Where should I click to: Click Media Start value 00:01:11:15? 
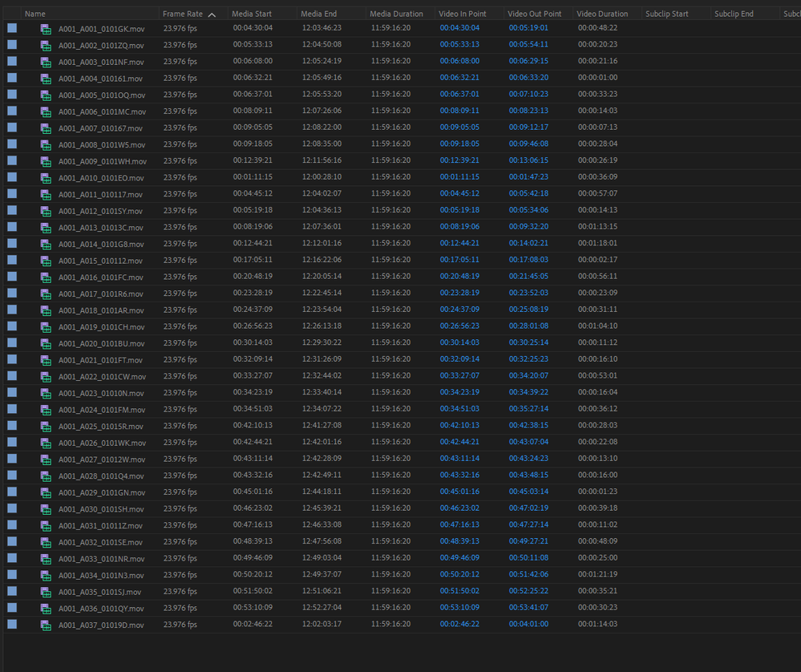click(x=253, y=176)
